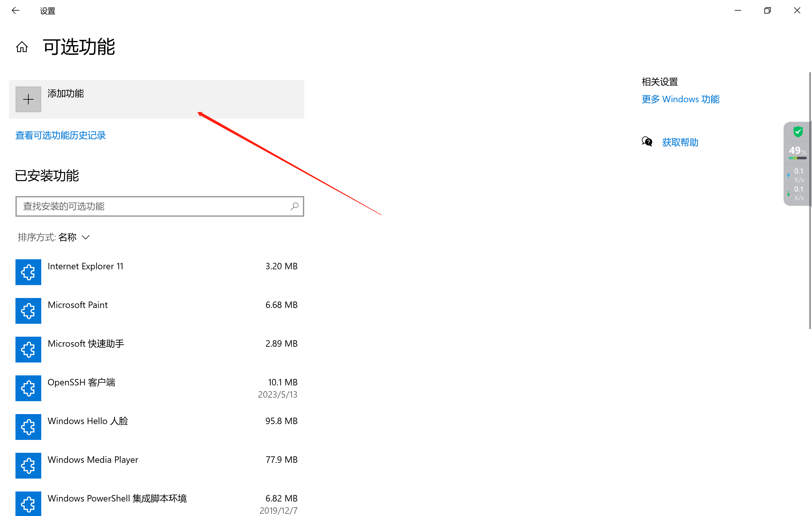Select the Microsoft 快速助手 entry name
812x516 pixels.
tap(86, 344)
